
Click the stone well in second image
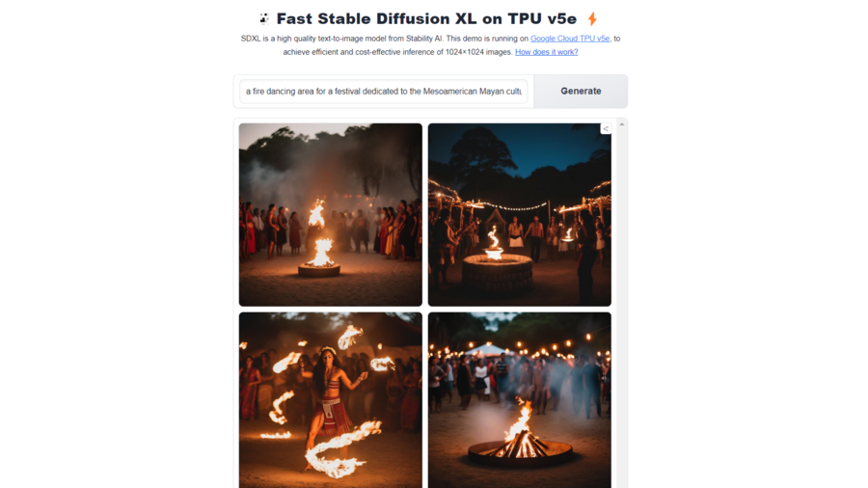point(497,275)
